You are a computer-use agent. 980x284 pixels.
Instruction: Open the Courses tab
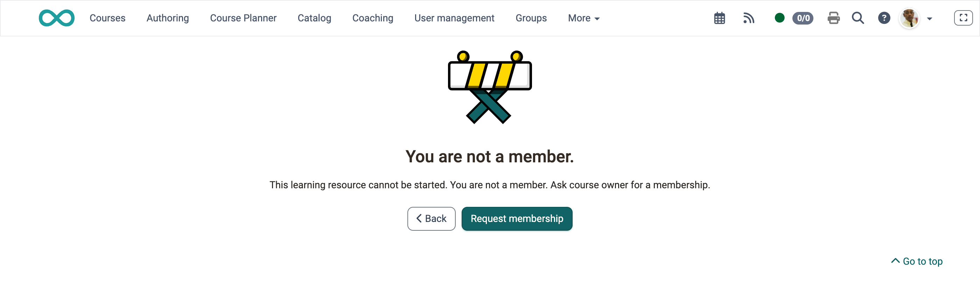pyautogui.click(x=107, y=18)
